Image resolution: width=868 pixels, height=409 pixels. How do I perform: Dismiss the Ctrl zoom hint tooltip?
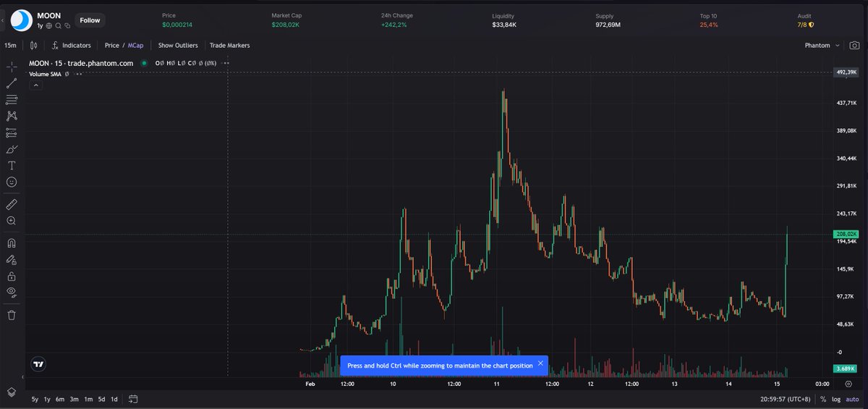[x=540, y=363]
